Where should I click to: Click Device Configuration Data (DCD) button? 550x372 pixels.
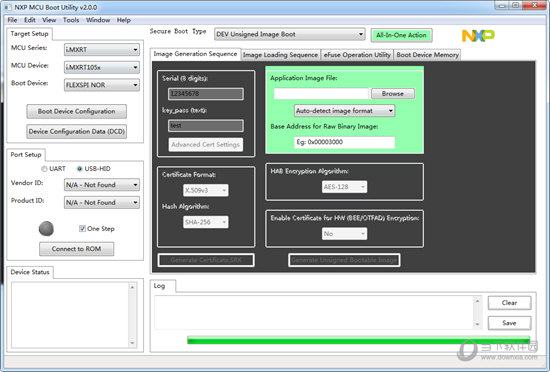(76, 131)
